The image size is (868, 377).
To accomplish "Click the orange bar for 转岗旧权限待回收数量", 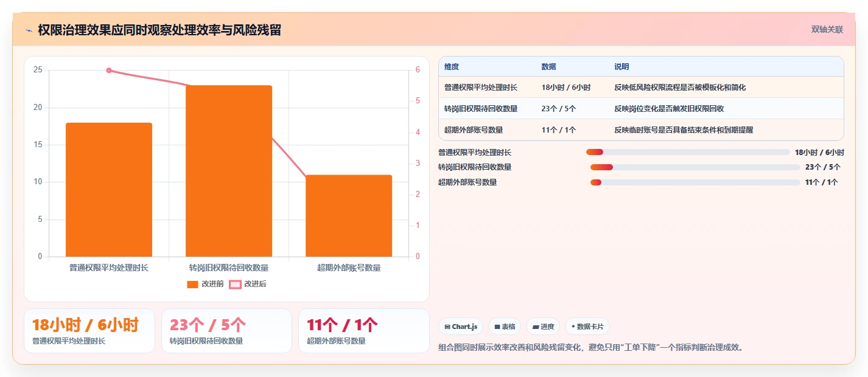I will (x=229, y=171).
